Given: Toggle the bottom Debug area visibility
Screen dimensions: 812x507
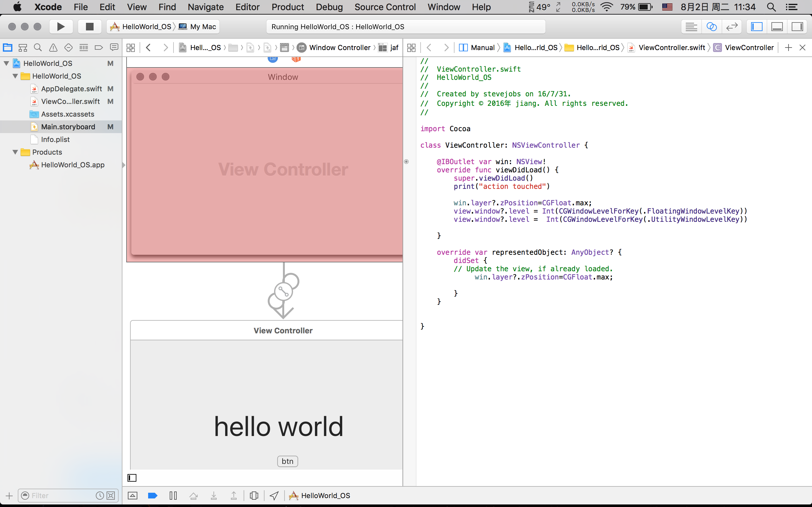Looking at the screenshot, I should (777, 27).
